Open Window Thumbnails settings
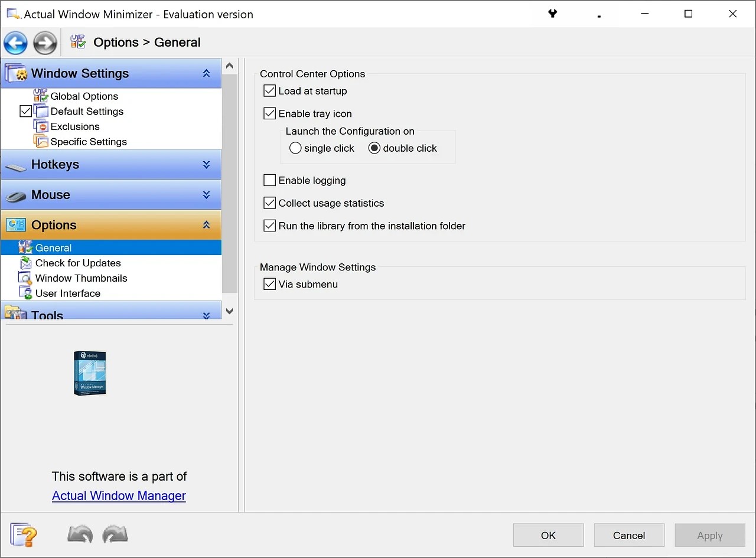The width and height of the screenshot is (756, 558). pyautogui.click(x=80, y=278)
